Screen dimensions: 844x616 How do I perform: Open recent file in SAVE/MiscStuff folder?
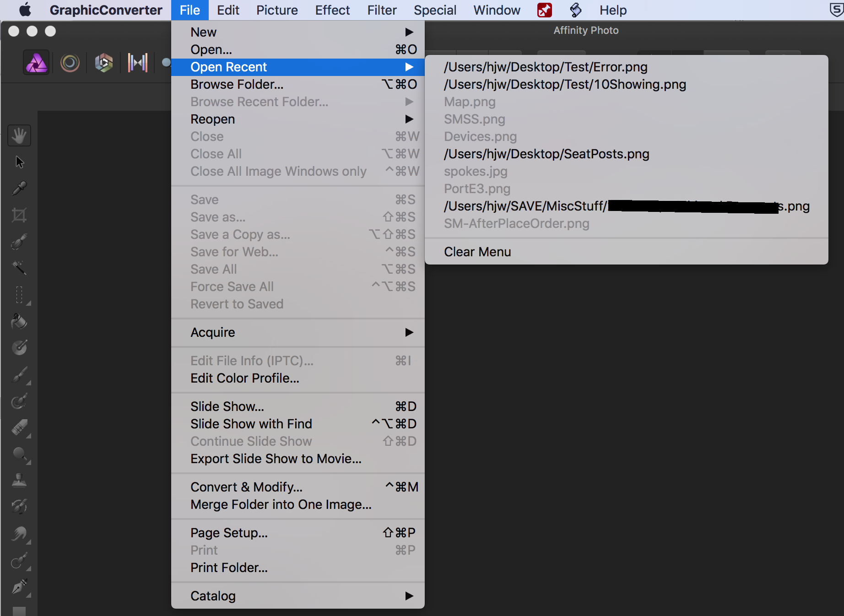click(x=627, y=206)
